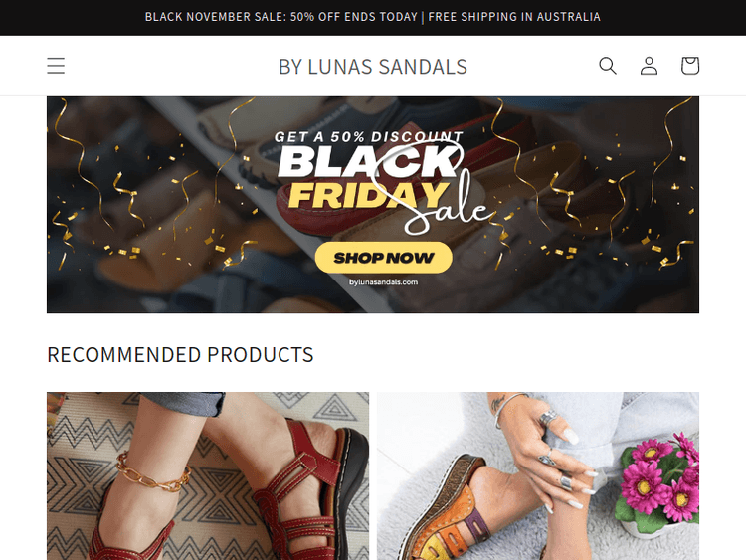The image size is (746, 560).
Task: Click Free Shipping in Australia announcement text
Action: click(x=514, y=17)
